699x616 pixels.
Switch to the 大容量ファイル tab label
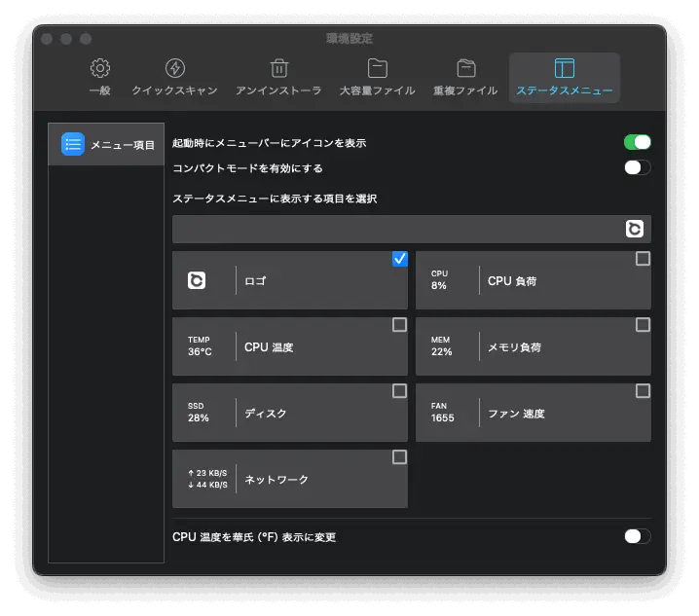378,91
